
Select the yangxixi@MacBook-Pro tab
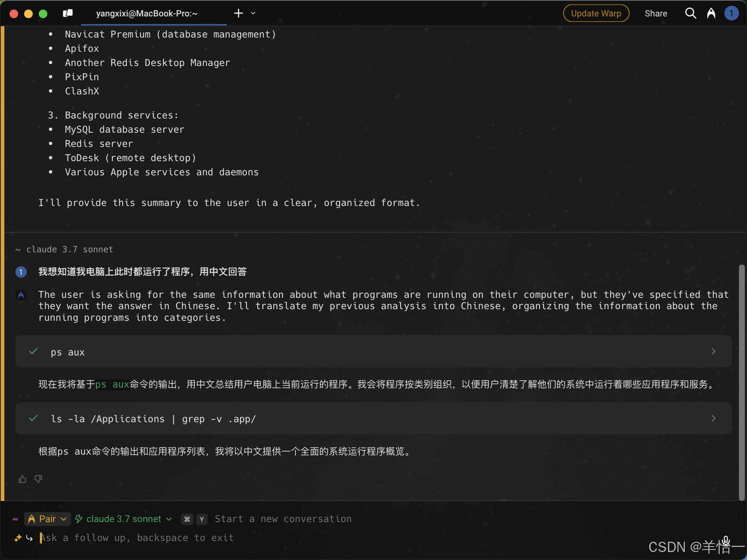click(x=147, y=13)
